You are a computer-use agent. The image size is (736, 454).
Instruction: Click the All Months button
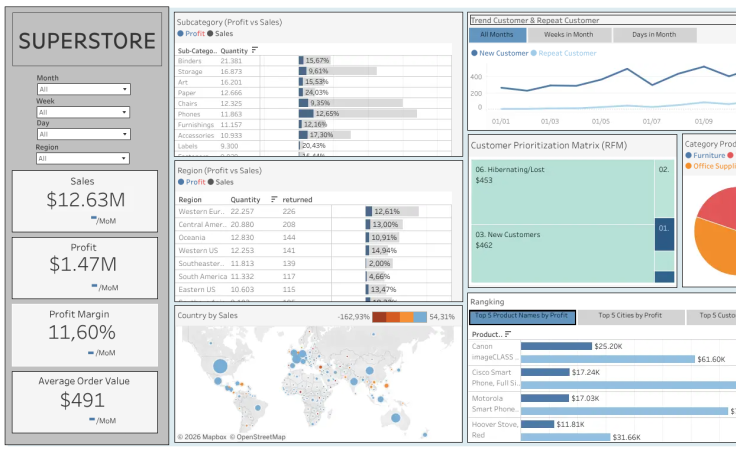pos(497,35)
